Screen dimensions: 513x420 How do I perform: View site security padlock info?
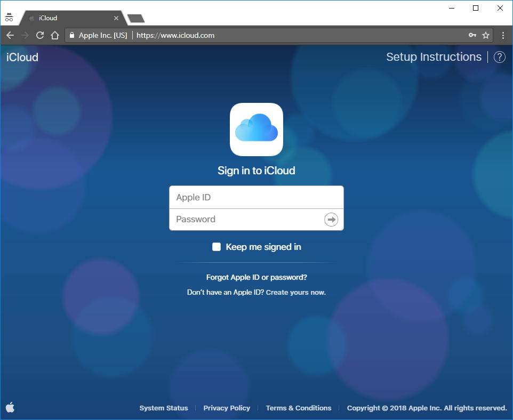pyautogui.click(x=73, y=35)
